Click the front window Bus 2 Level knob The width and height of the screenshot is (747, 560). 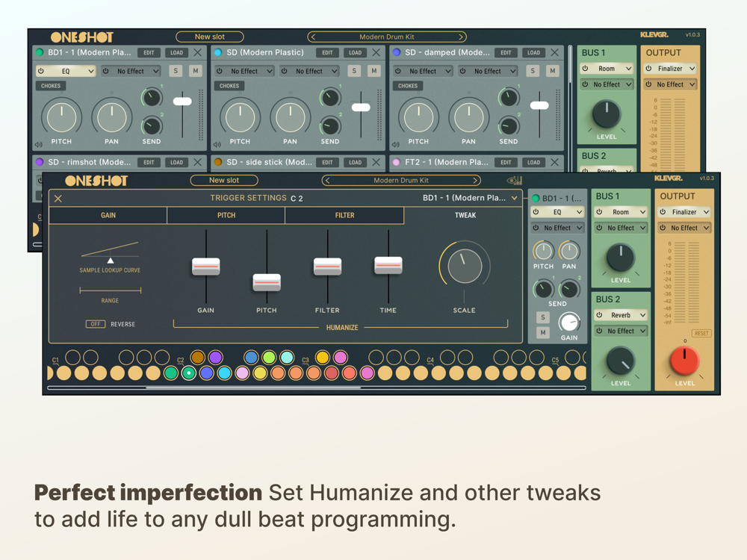tap(620, 361)
